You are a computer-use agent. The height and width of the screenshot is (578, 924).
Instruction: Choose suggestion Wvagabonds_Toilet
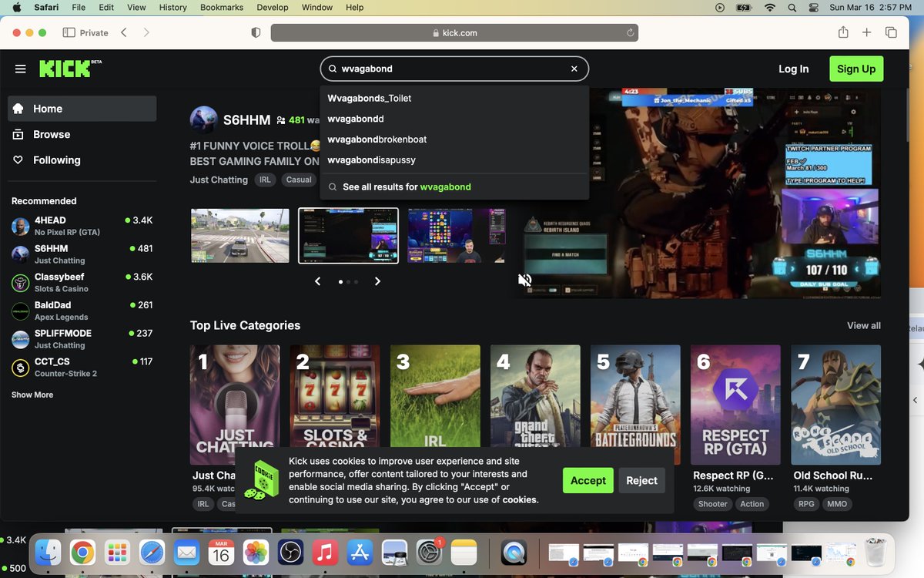(x=454, y=98)
